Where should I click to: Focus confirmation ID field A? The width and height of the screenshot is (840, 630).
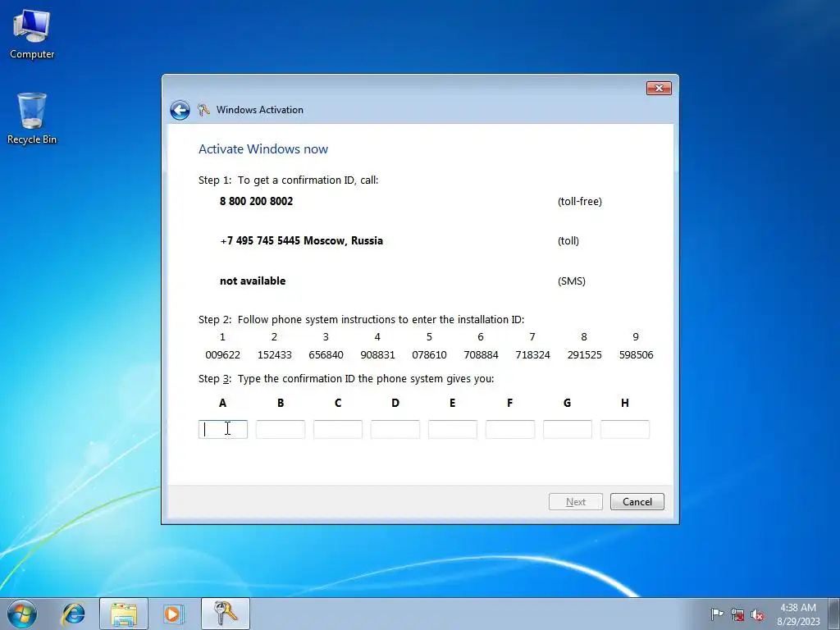[223, 429]
